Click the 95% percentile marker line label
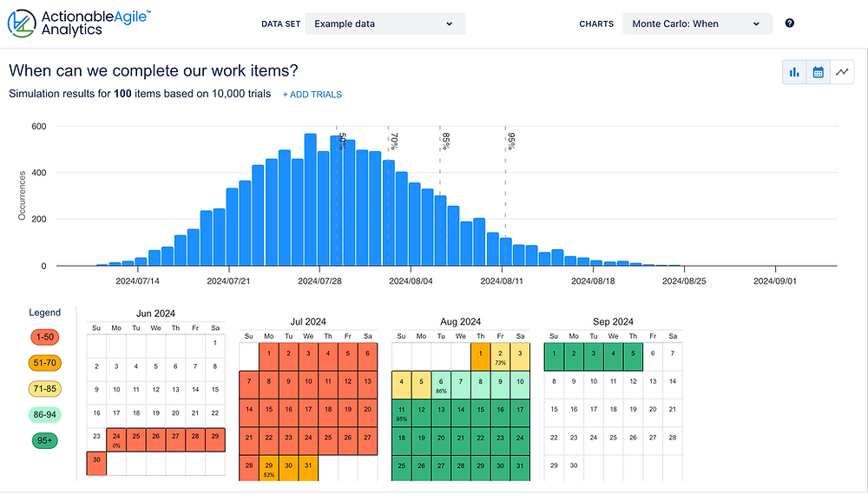 tap(511, 141)
